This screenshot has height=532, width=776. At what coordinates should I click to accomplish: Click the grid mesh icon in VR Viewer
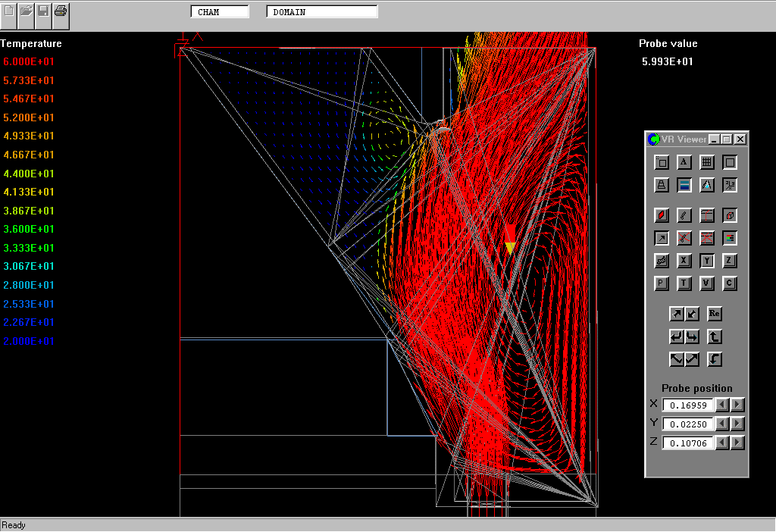(706, 162)
